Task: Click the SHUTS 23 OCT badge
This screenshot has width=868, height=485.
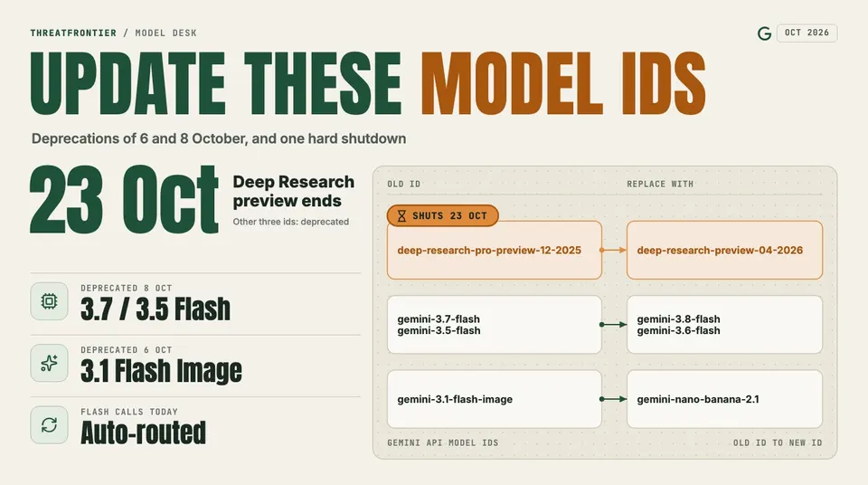Action: 442,215
